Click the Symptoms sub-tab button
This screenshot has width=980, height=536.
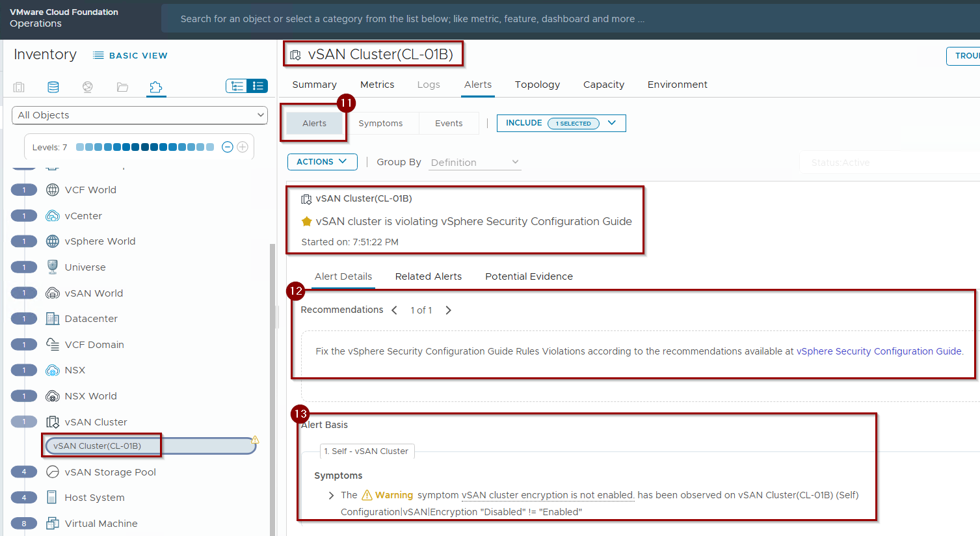point(380,124)
